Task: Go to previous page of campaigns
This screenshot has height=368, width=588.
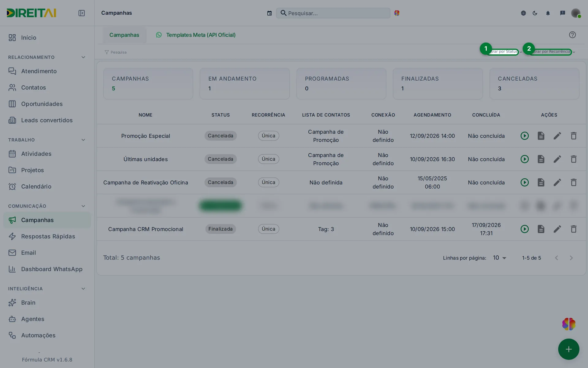Action: (556, 258)
